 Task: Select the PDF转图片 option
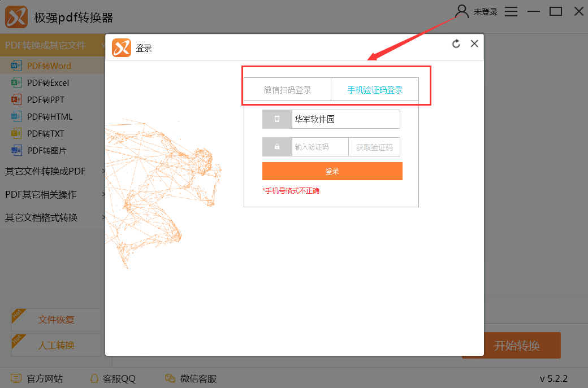pos(46,151)
